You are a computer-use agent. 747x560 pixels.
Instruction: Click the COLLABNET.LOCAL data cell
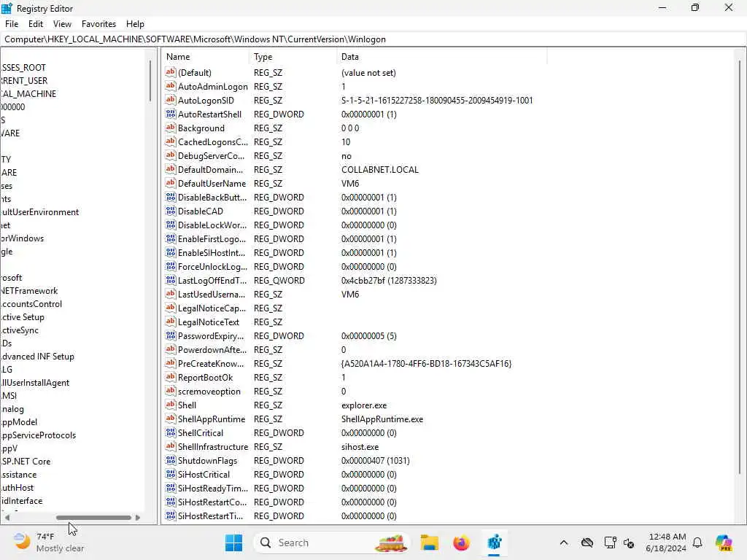(x=379, y=169)
